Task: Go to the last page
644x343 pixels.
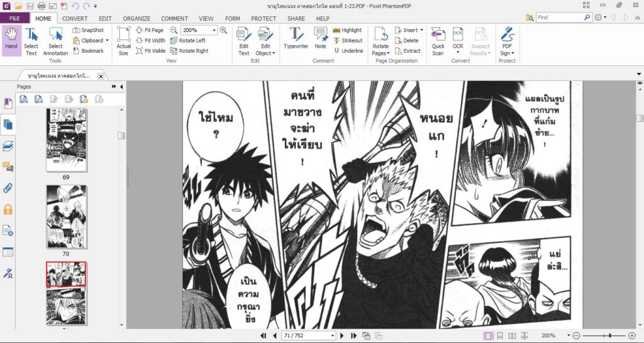Action: [x=353, y=335]
